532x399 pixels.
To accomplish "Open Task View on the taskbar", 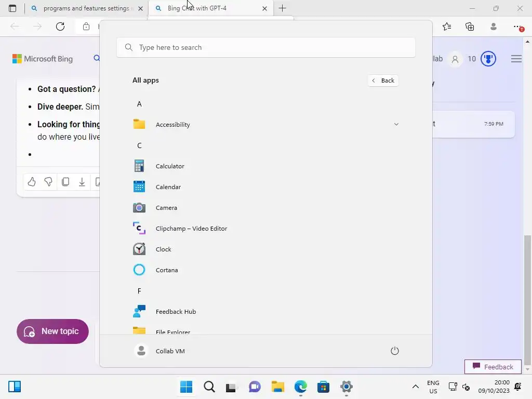I will click(x=232, y=387).
